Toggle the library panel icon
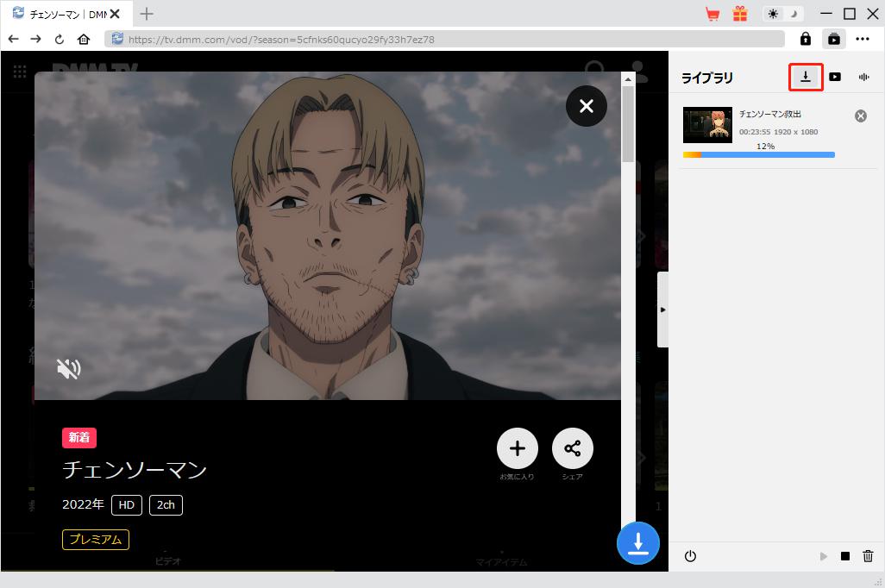Screen dimensions: 885x588 pyautogui.click(x=833, y=39)
